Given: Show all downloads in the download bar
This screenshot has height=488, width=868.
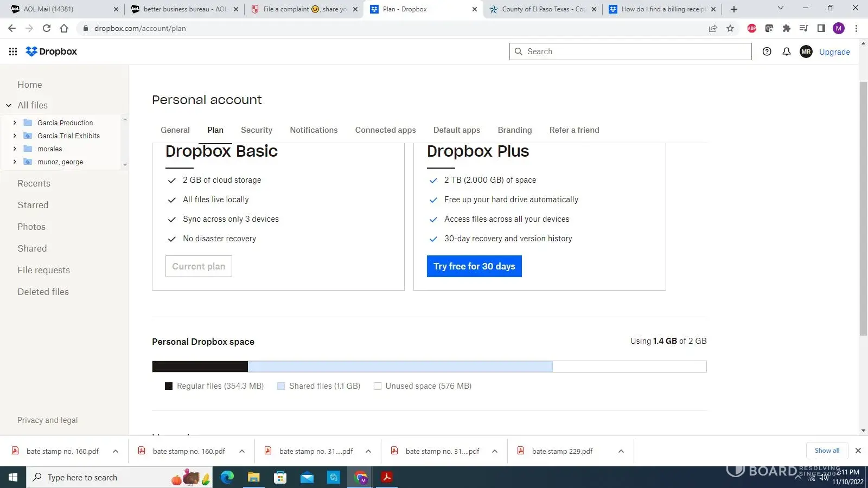Looking at the screenshot, I should pos(827,451).
